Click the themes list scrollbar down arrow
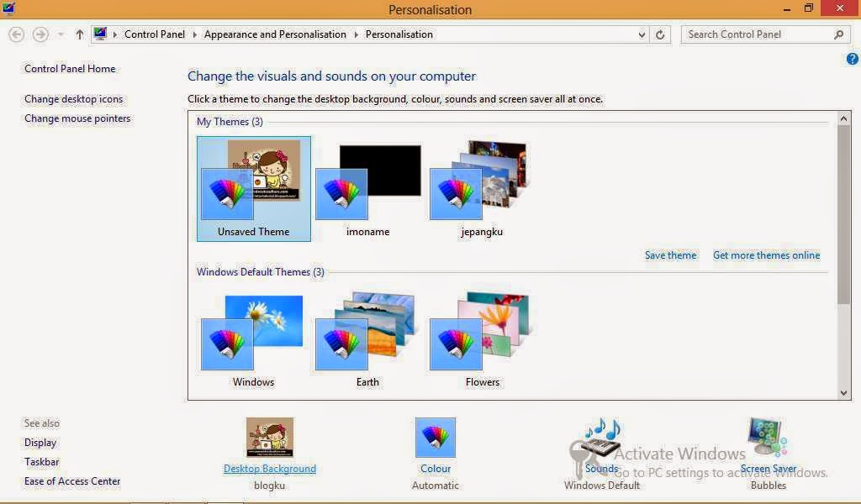 coord(844,391)
